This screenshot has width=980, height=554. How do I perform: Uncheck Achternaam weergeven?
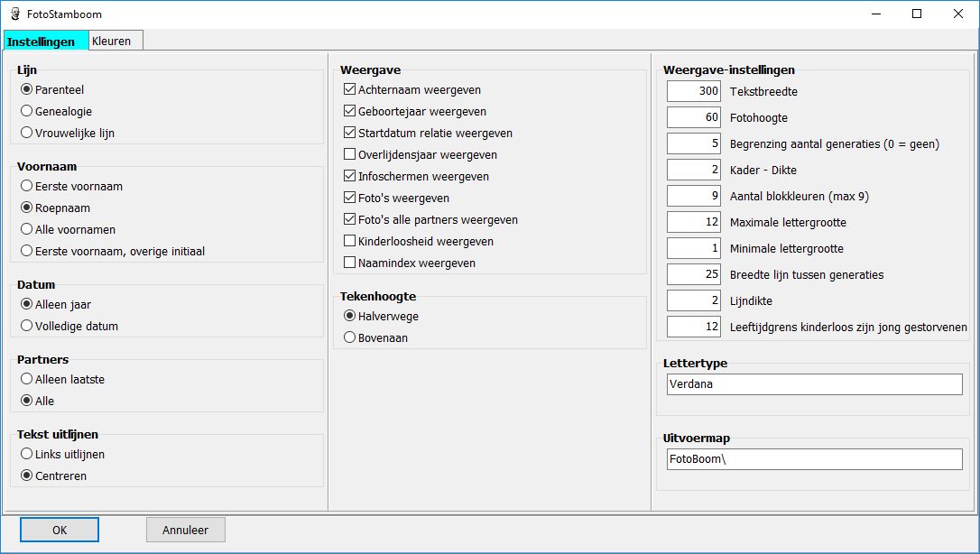[x=350, y=89]
